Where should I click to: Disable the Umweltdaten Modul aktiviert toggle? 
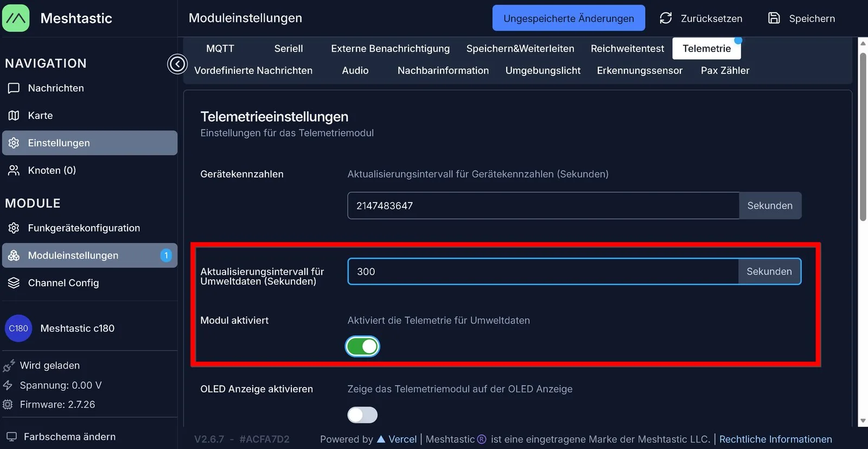[362, 346]
